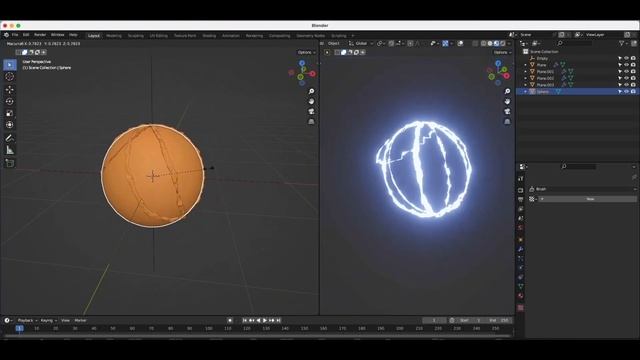Screen dimensions: 640x360
Task: Click zoom magnifier in right viewport
Action: [507, 91]
